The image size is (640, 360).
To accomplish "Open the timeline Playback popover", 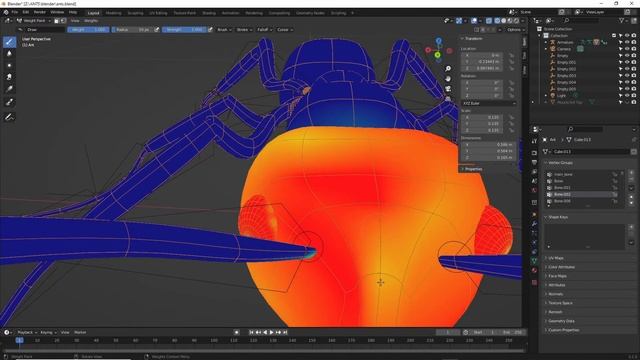I will click(x=27, y=332).
